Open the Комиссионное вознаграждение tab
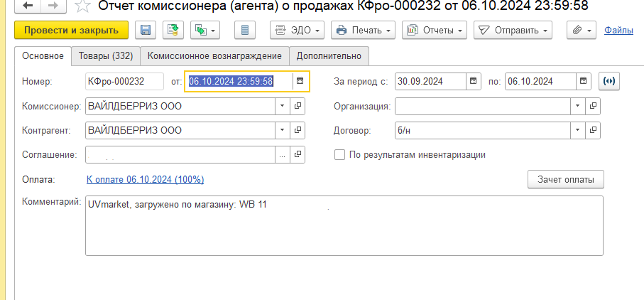644x300 pixels. point(214,56)
